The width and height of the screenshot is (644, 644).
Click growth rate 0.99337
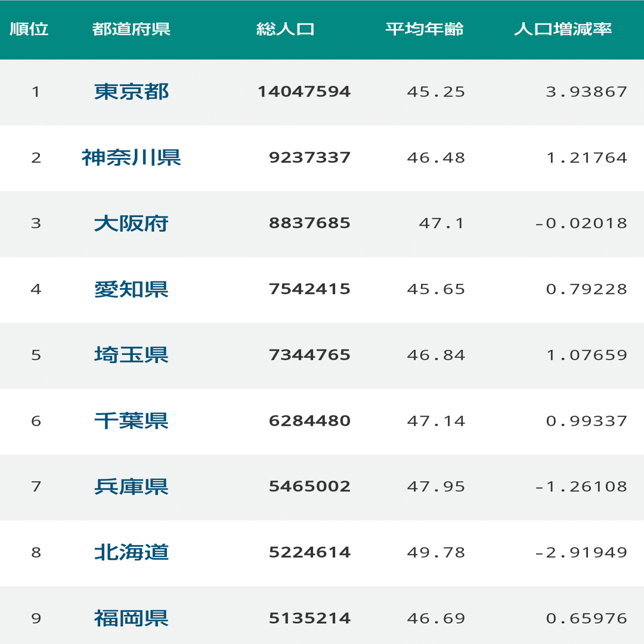[x=587, y=420]
